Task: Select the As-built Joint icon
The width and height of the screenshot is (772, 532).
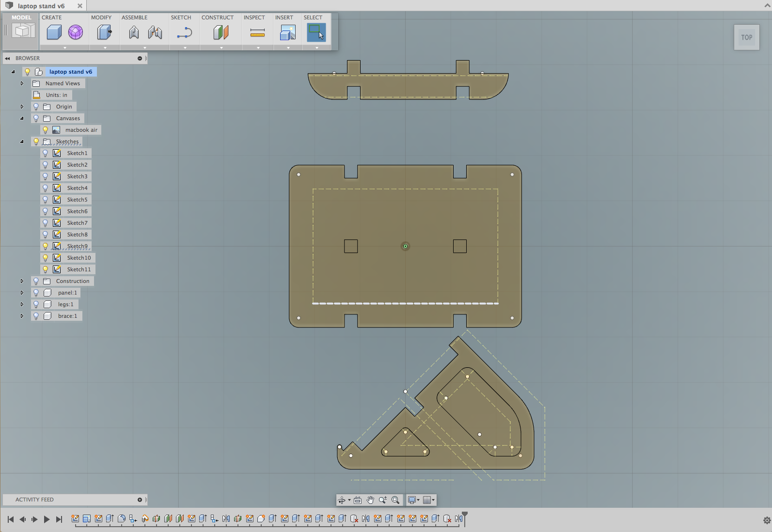Action: pos(155,32)
